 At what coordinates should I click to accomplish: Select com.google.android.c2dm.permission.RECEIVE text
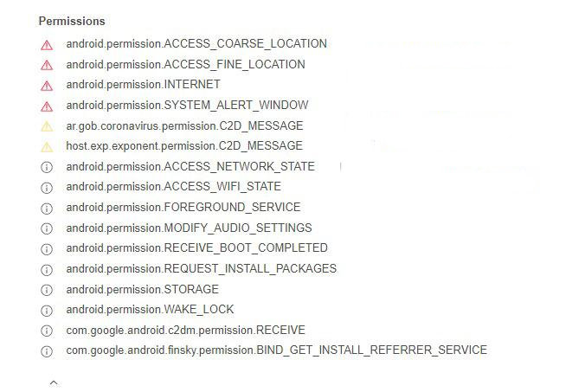(x=185, y=330)
